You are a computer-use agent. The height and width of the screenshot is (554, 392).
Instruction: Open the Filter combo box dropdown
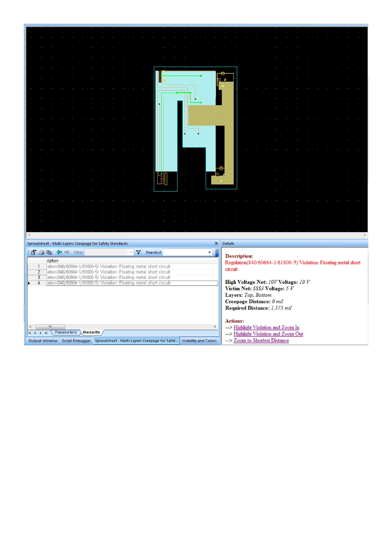(131, 252)
